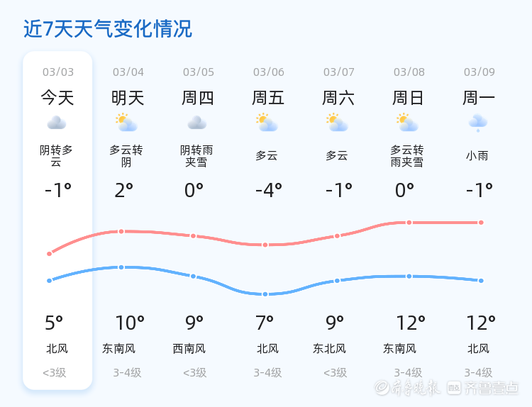Image resolution: width=532 pixels, height=407 pixels.
Task: Click the 阴转雨夹雪 weather description
Action: pos(197,156)
